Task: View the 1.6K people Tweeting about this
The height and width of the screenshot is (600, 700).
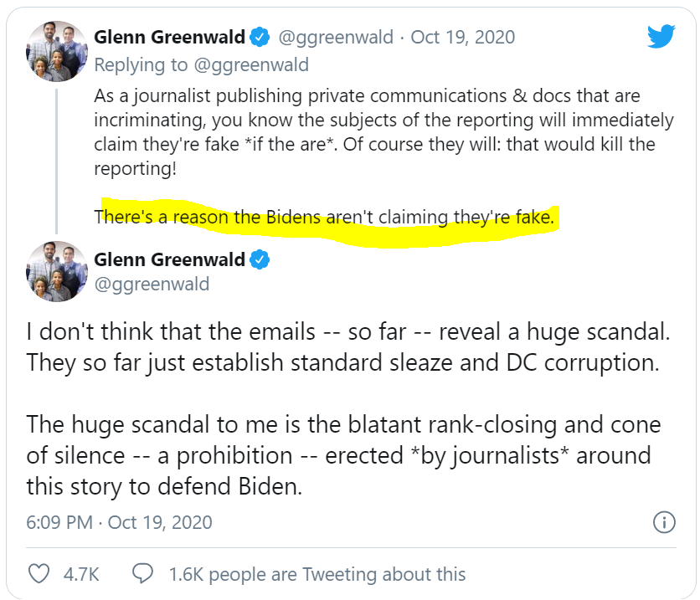Action: coord(317,574)
